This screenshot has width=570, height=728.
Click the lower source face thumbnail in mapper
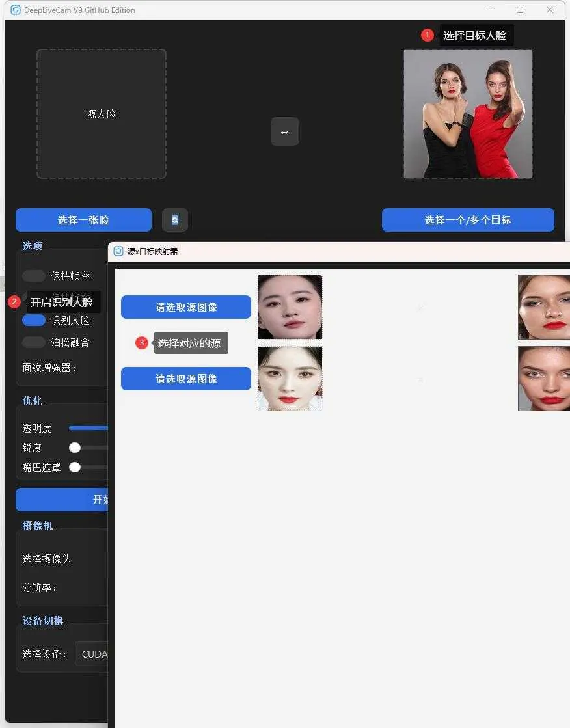(290, 379)
